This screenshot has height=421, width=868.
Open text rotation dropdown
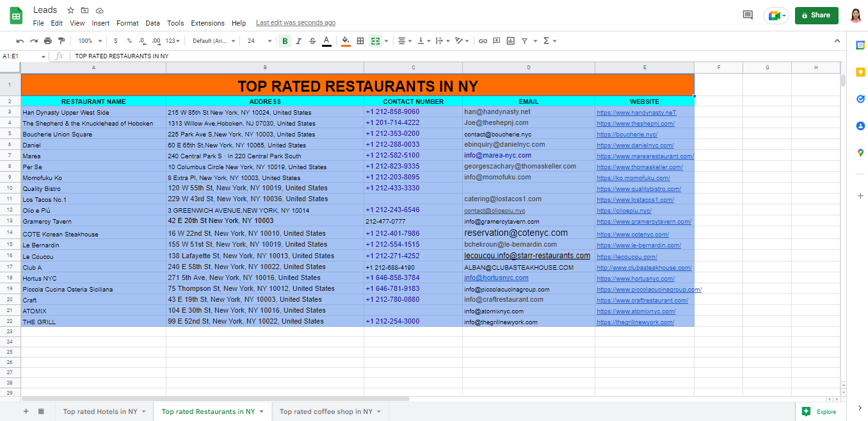pyautogui.click(x=462, y=41)
